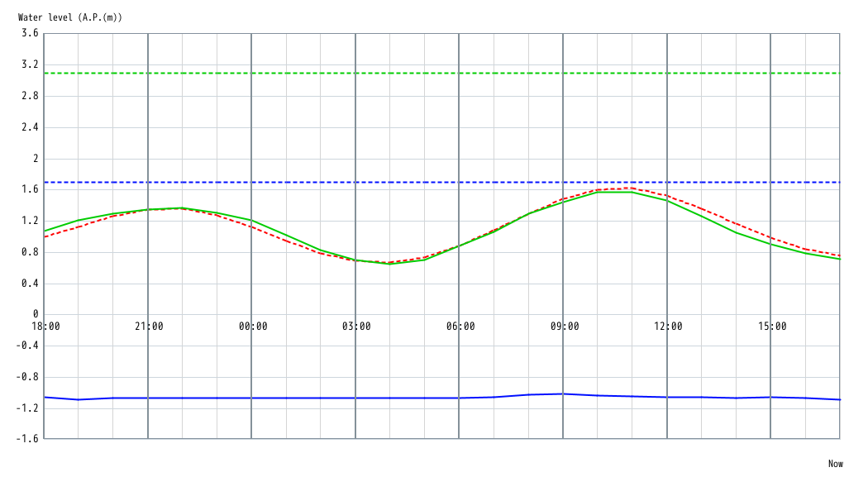Viewport: 868px width, 496px height.
Task: Select the blue dashed 1.68m warning line
Action: pos(413,181)
